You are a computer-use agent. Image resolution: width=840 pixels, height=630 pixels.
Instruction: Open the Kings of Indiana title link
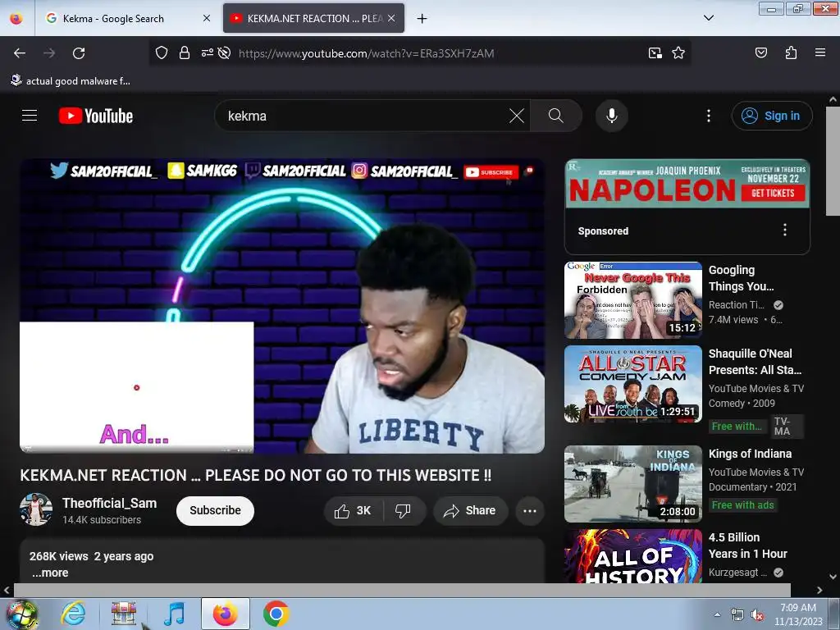tap(750, 454)
